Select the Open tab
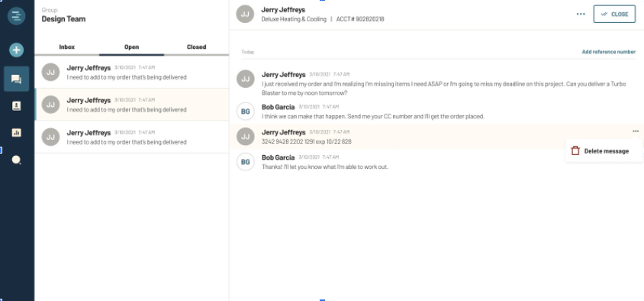The image size is (644, 301). 131,47
